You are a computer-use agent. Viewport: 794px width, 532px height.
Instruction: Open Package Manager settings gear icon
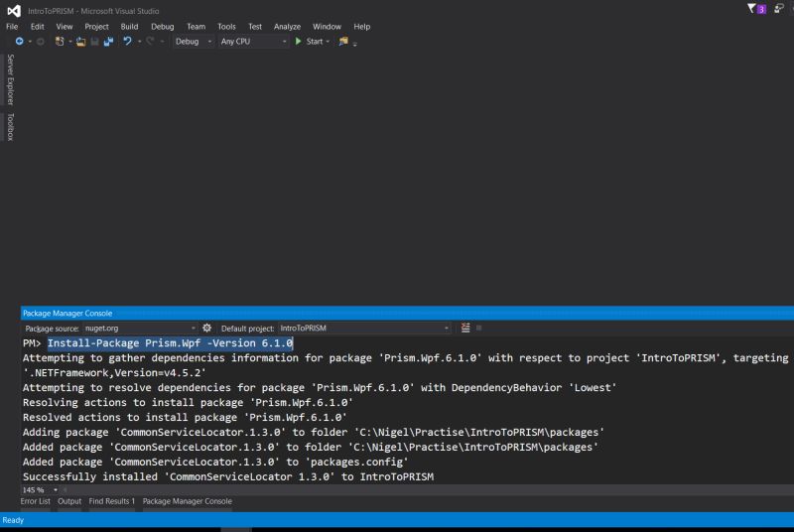click(206, 328)
